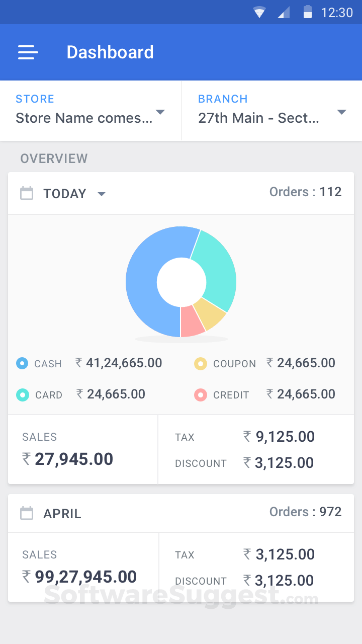The width and height of the screenshot is (362, 644).
Task: Click the April sales amount 99,27,945.00
Action: point(79,577)
